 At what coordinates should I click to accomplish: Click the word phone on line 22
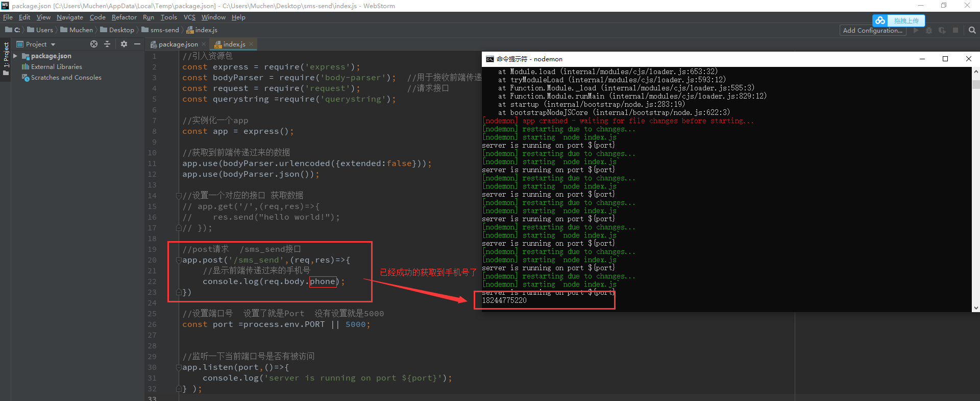(x=323, y=281)
